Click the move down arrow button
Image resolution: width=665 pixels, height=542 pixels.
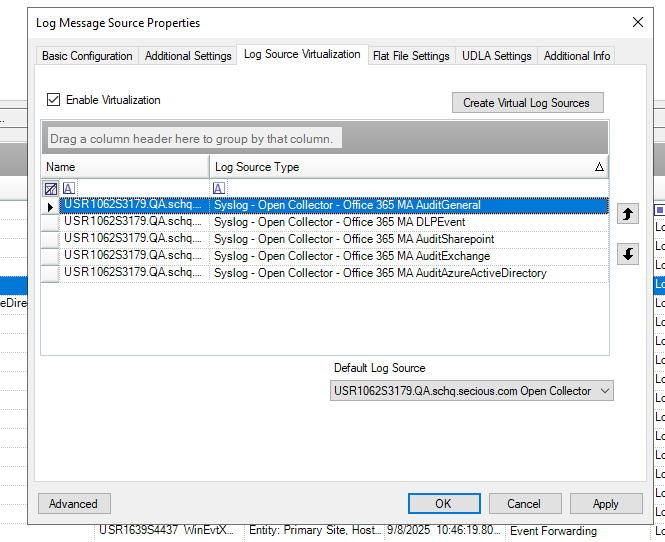[x=628, y=254]
